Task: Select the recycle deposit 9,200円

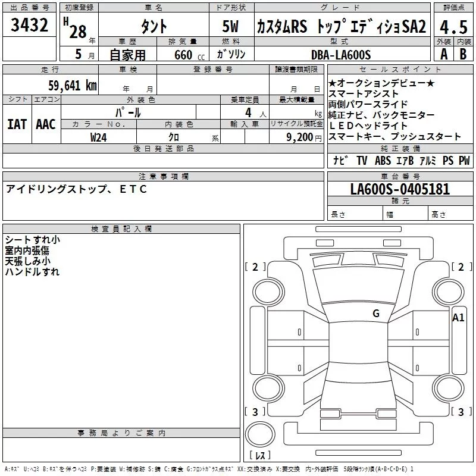Action: coord(304,137)
